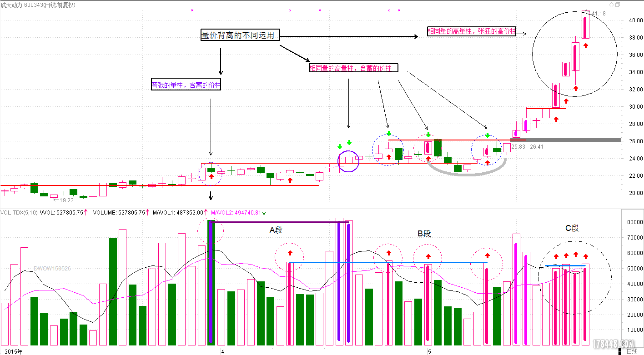Select the 量价背离的不同运用 annotation box
Screen dimensions: 644x355
tap(240, 35)
